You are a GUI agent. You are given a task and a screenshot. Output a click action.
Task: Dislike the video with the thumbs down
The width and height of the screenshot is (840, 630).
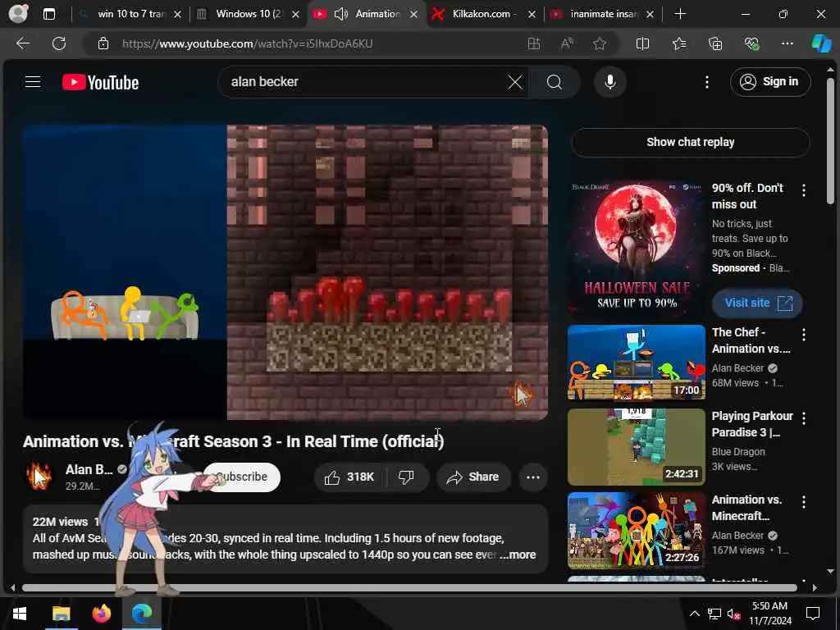(x=406, y=477)
